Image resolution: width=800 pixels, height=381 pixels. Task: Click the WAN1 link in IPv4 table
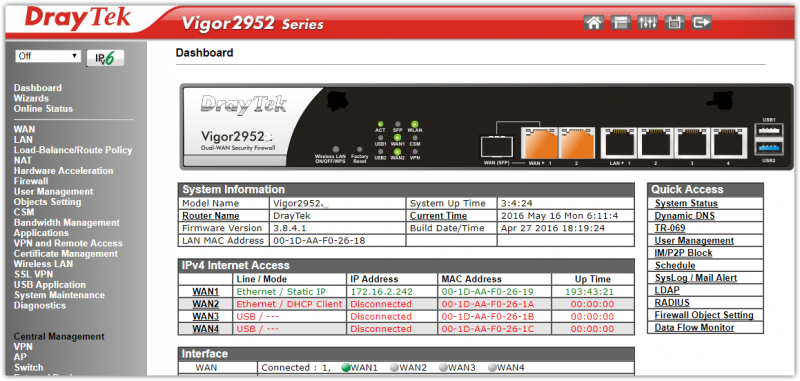coord(206,292)
